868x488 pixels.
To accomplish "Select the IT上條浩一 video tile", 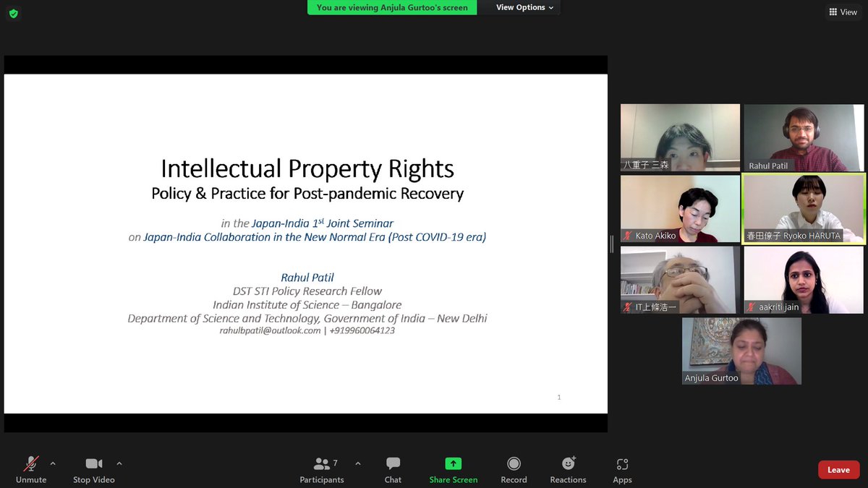I will click(680, 279).
